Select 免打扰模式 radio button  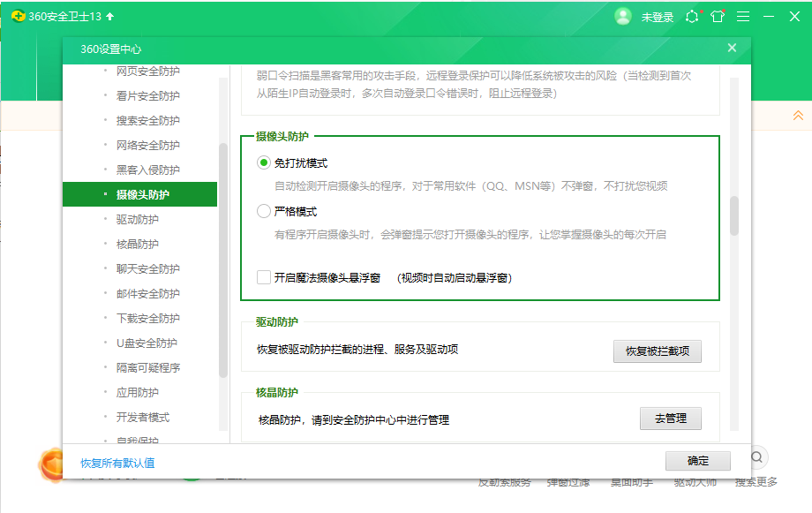tap(264, 163)
